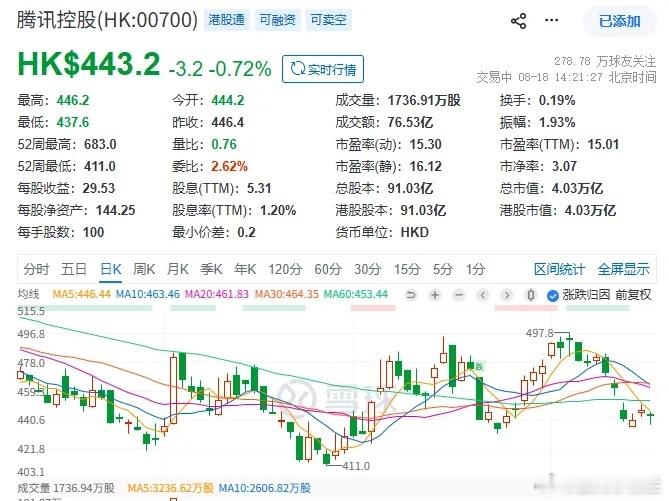Click the 每股净资产 144.25 value

[x=115, y=210]
